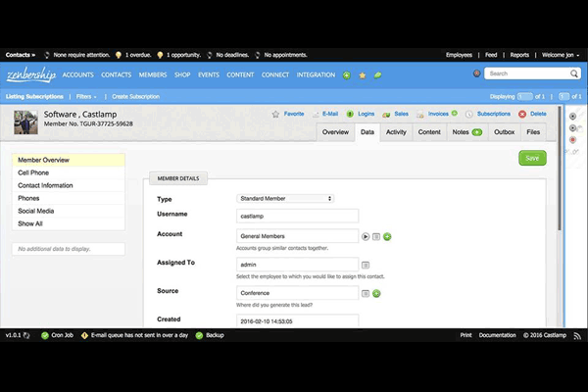588x392 pixels.
Task: Open the Members menu in navigation bar
Action: click(153, 74)
